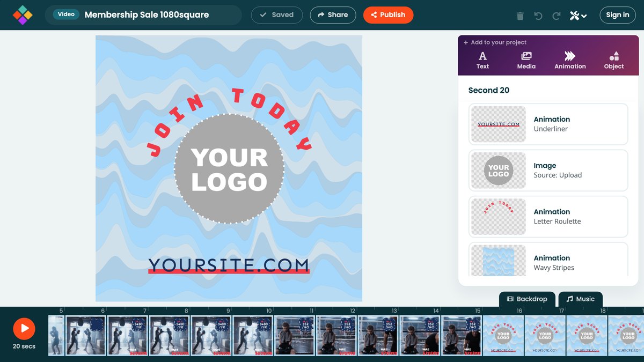
Task: Click the Publish button
Action: 388,15
